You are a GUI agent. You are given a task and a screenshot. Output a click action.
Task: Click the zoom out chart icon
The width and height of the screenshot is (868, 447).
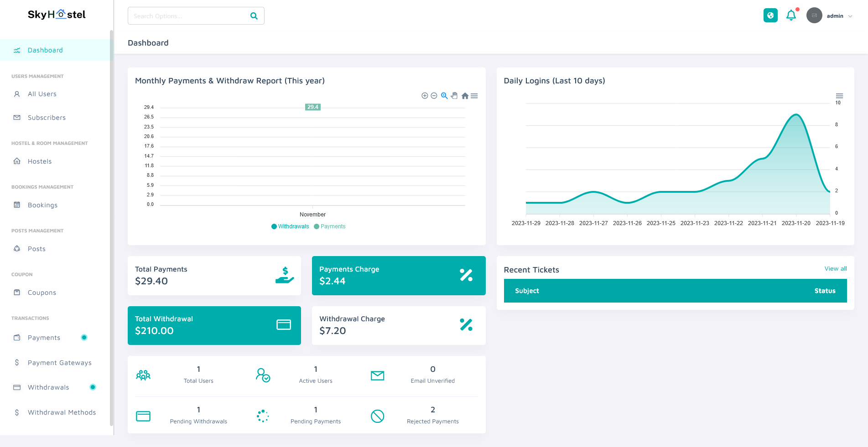pos(434,96)
